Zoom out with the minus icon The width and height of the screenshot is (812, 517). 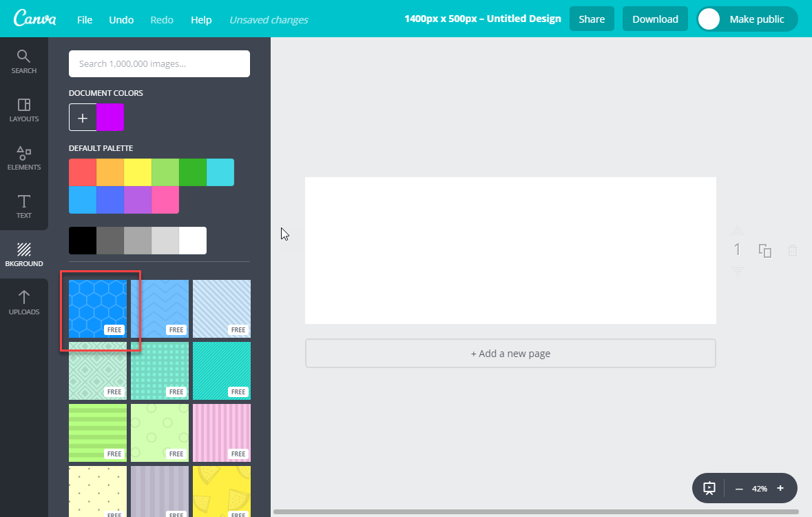coord(739,488)
